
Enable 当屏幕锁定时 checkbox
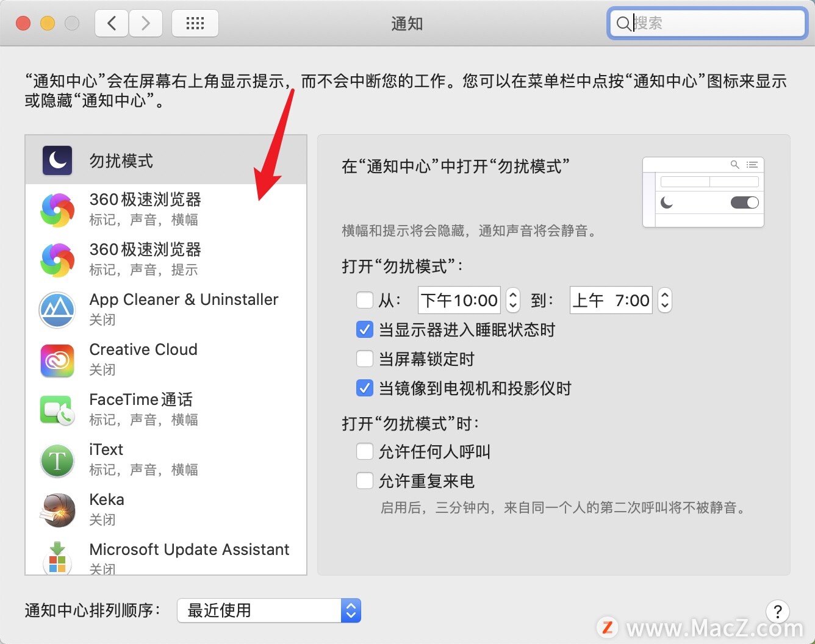pos(365,359)
